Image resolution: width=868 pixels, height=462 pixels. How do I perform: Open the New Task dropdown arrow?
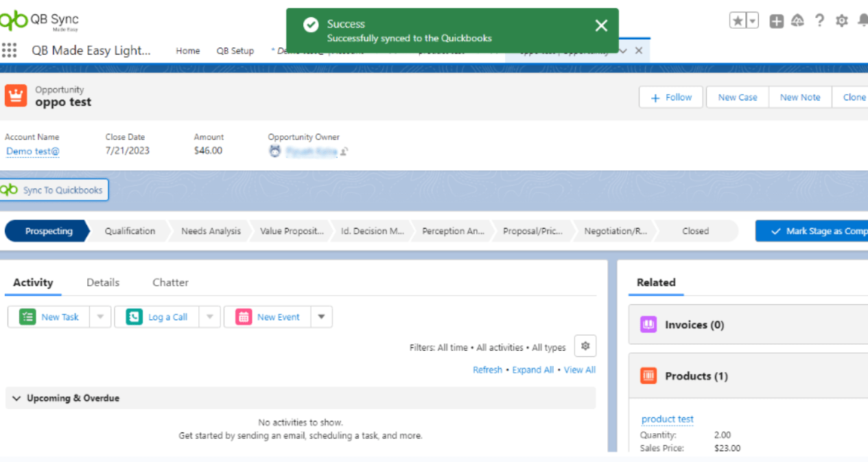(100, 317)
